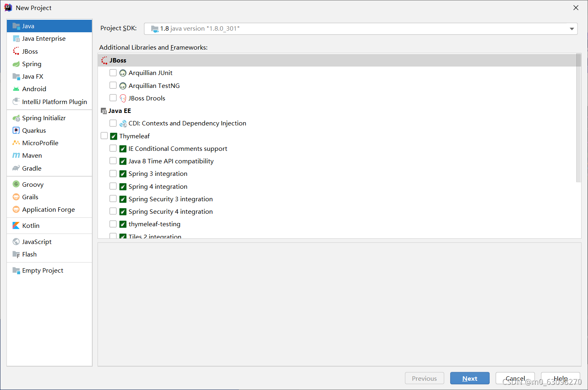
Task: Click the Arquillian JUnit face icon
Action: pos(123,73)
